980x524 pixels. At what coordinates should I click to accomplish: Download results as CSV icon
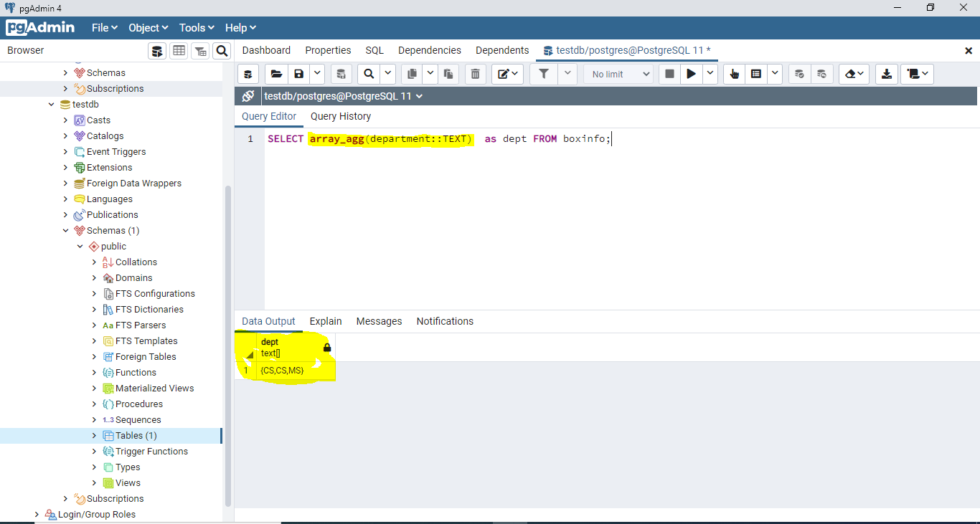click(x=887, y=74)
